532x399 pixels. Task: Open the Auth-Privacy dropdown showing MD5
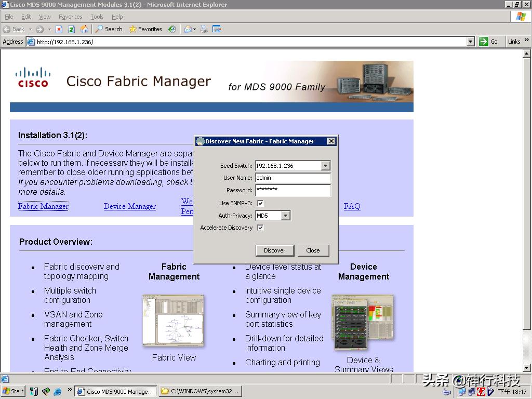click(x=287, y=215)
